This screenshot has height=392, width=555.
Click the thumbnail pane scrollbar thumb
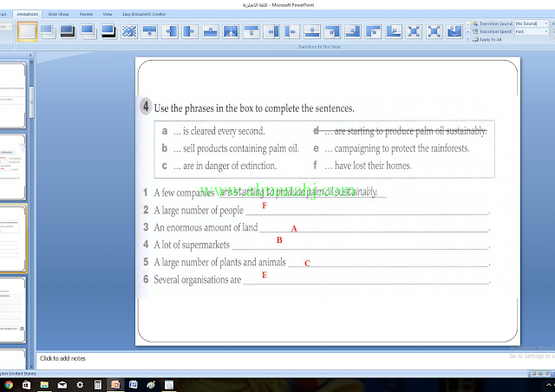point(31,102)
